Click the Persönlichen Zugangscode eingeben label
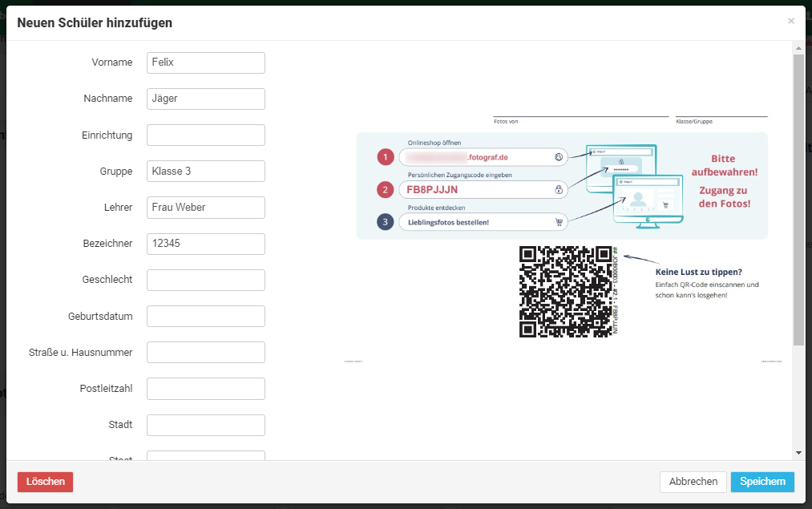The width and height of the screenshot is (812, 509). point(459,175)
